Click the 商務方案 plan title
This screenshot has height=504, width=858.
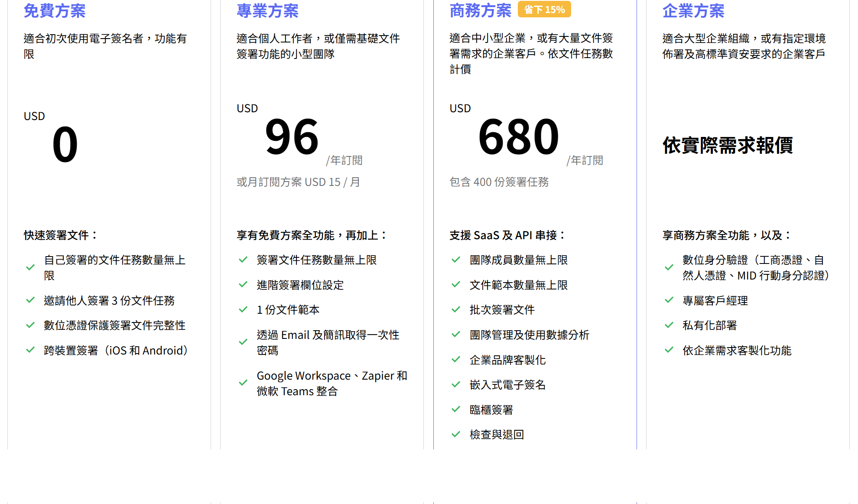481,10
